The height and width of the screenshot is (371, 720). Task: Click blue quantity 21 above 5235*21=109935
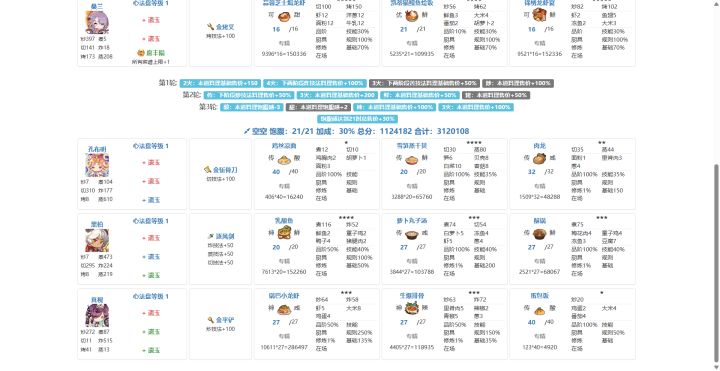click(x=404, y=29)
